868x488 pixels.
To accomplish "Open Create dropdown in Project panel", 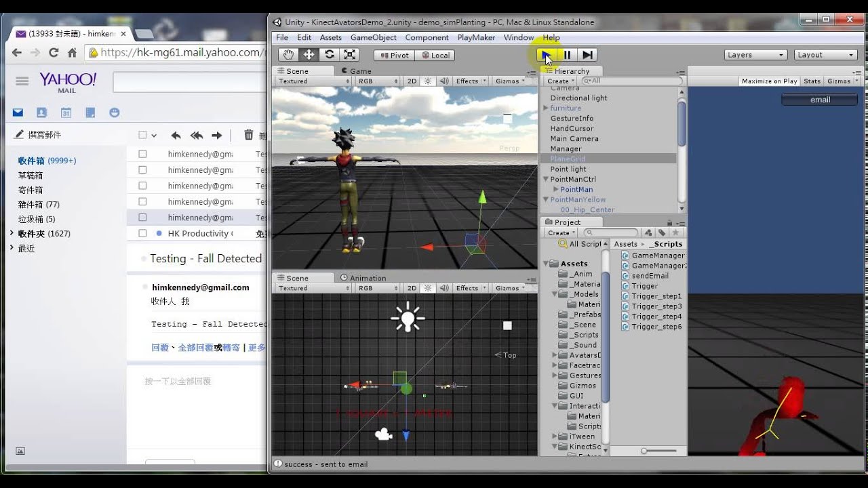I will coord(561,232).
